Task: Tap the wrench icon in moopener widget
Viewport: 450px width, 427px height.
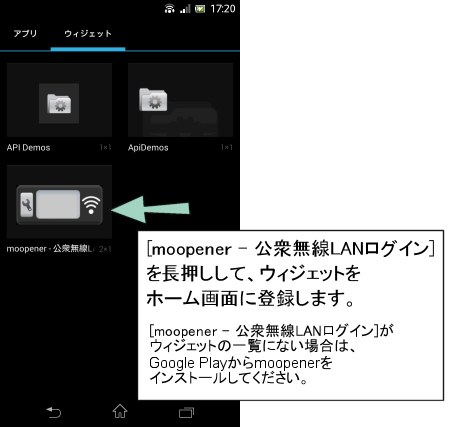Action: [x=27, y=205]
